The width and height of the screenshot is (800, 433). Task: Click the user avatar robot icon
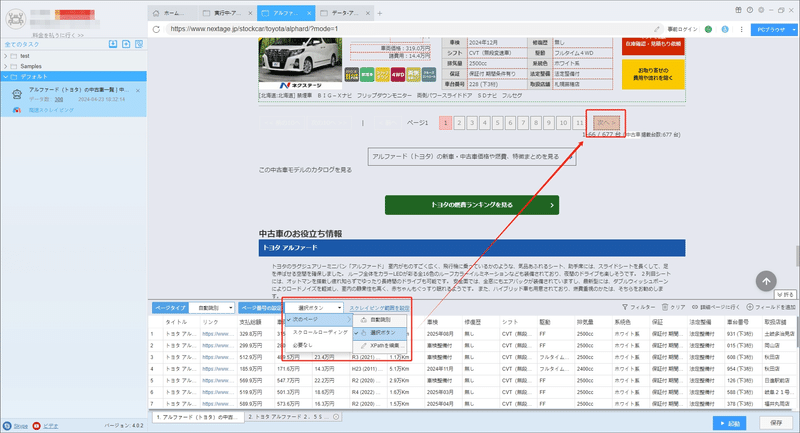15,19
